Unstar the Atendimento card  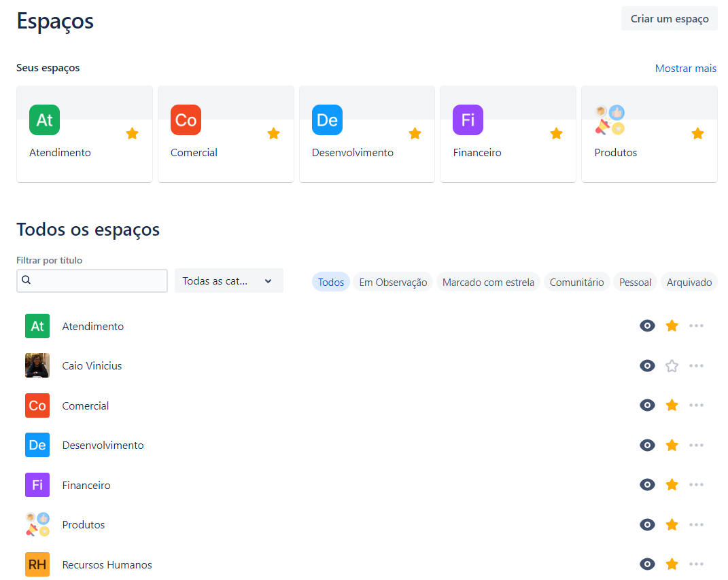pyautogui.click(x=133, y=134)
